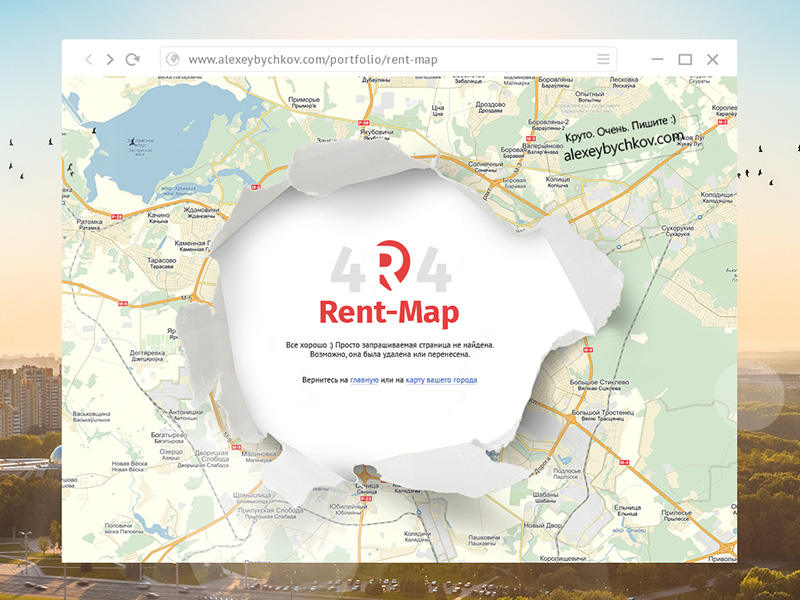The height and width of the screenshot is (600, 800).
Task: Click the red R Rent-Map logo
Action: coord(393,265)
